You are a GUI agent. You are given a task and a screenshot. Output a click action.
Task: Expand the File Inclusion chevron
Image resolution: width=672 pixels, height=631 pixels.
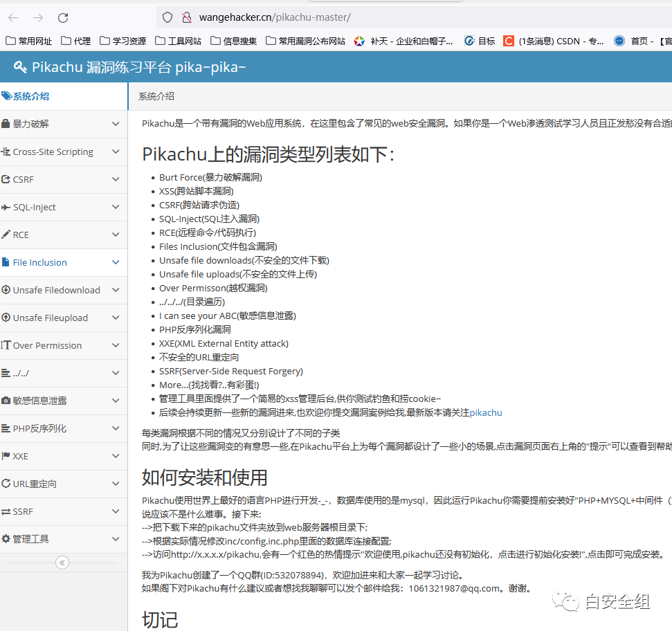(116, 262)
